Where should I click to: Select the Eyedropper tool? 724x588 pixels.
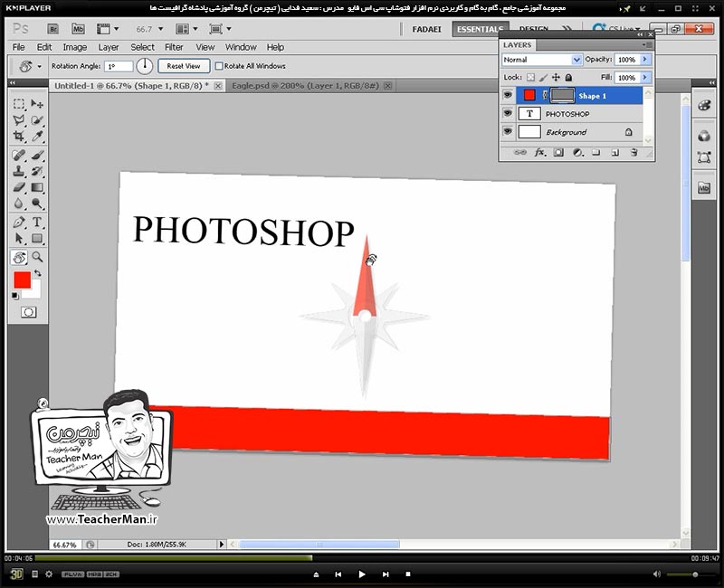tap(37, 137)
